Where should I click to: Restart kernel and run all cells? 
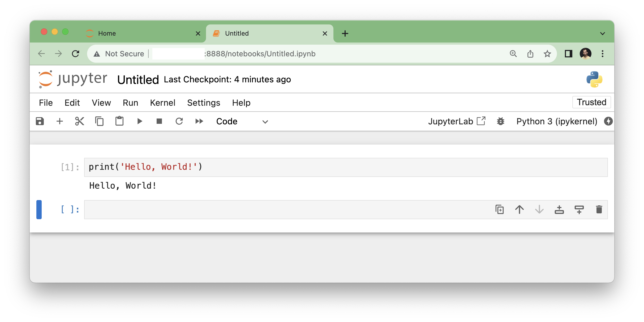point(199,121)
